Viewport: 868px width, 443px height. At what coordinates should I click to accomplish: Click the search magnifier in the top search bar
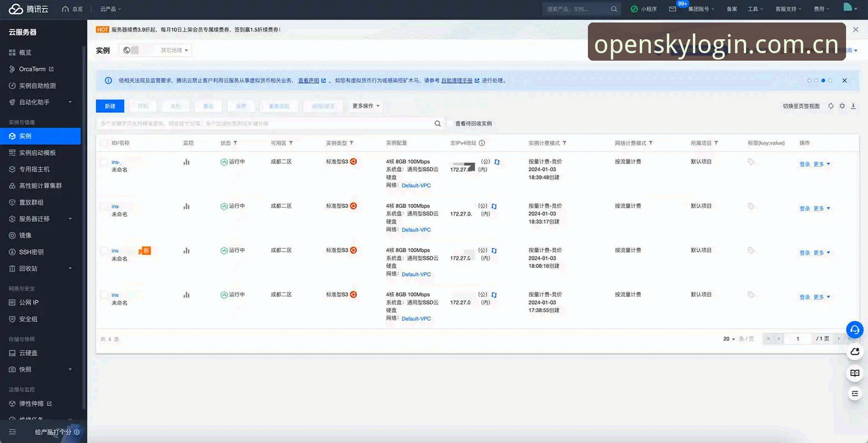[614, 9]
